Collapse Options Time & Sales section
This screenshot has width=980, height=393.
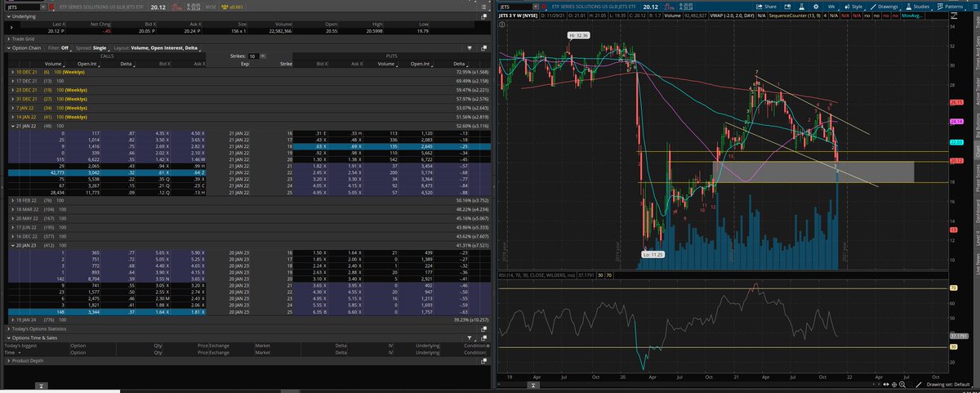point(9,337)
